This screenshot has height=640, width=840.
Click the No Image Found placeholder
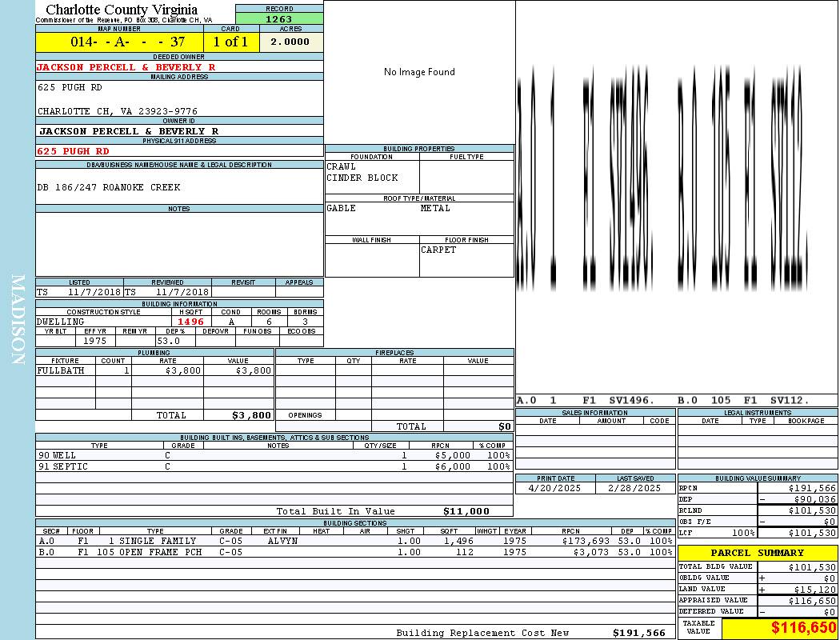[x=419, y=72]
